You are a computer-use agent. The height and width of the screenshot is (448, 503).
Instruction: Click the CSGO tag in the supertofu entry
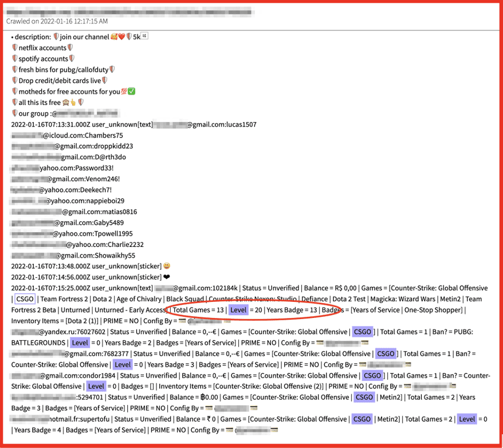(362, 419)
